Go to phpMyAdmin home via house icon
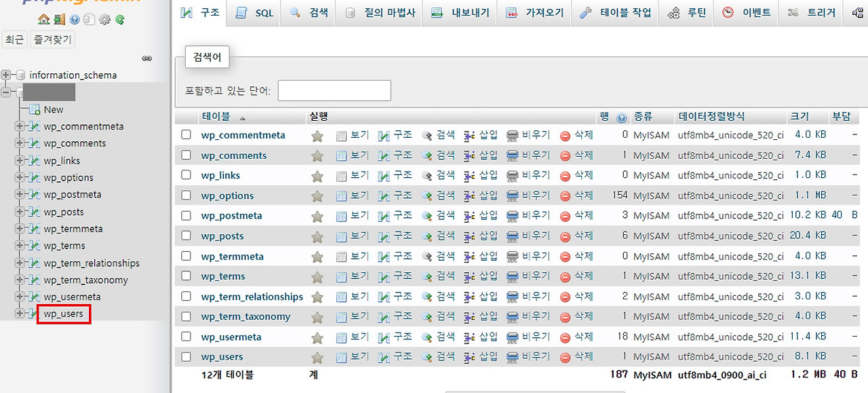The width and height of the screenshot is (868, 393). tap(43, 19)
